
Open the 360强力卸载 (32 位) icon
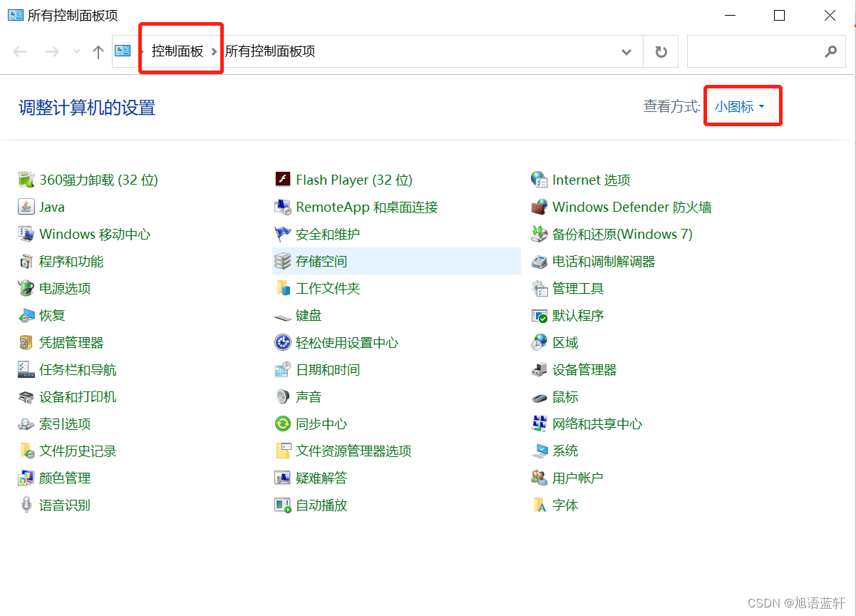[26, 180]
